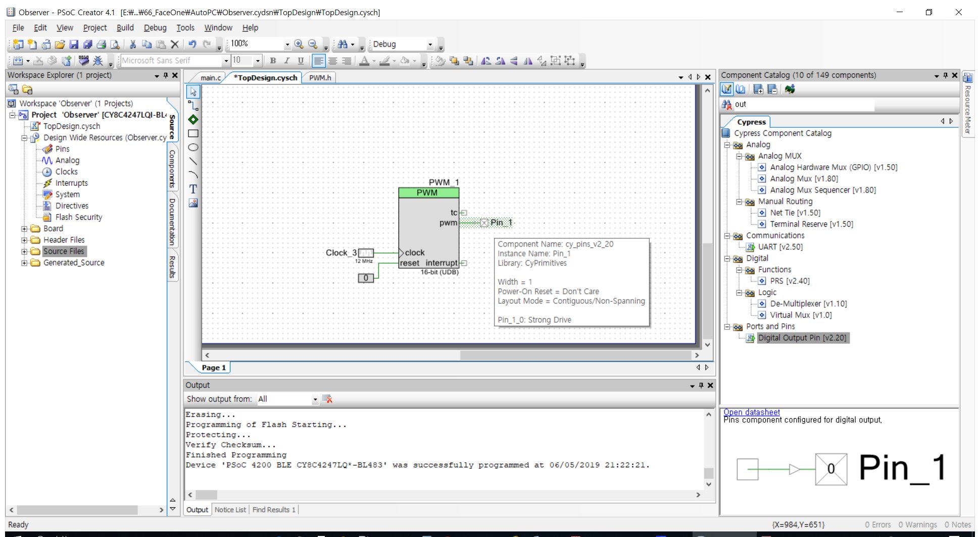The image size is (980, 537).
Task: Pick the straight line drawing tool
Action: 193,161
